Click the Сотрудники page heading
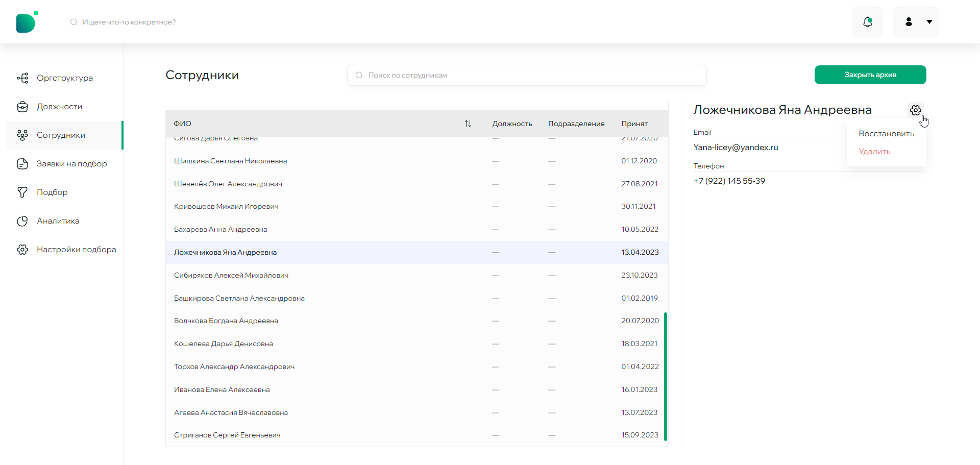This screenshot has height=465, width=980. 202,75
